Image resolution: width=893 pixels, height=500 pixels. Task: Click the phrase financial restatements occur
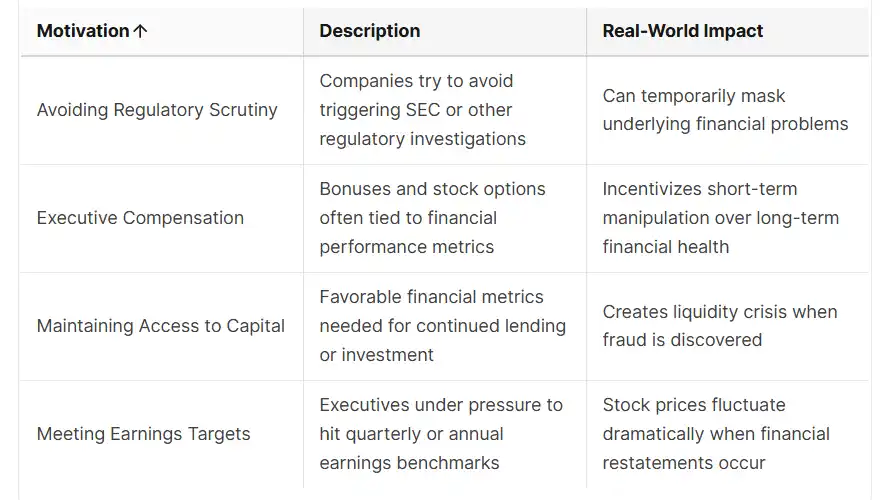coord(716,449)
